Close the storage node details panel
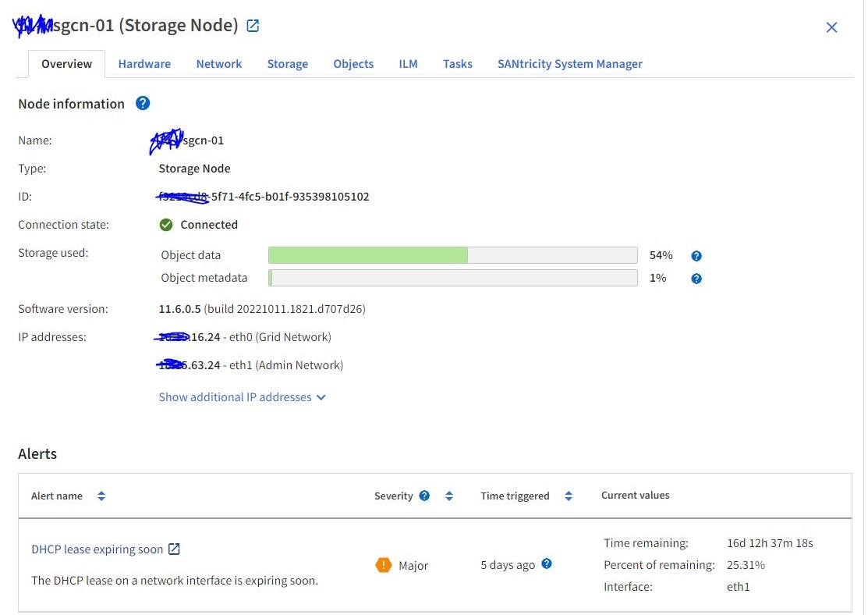This screenshot has width=868, height=615. [831, 27]
